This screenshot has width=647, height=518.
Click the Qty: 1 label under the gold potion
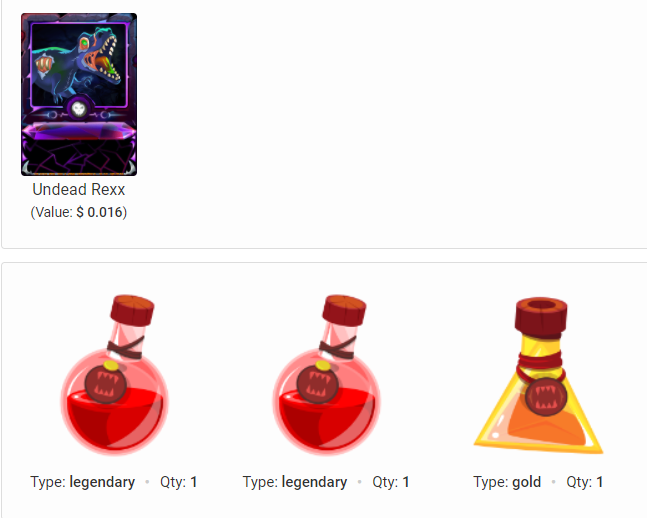pyautogui.click(x=585, y=482)
